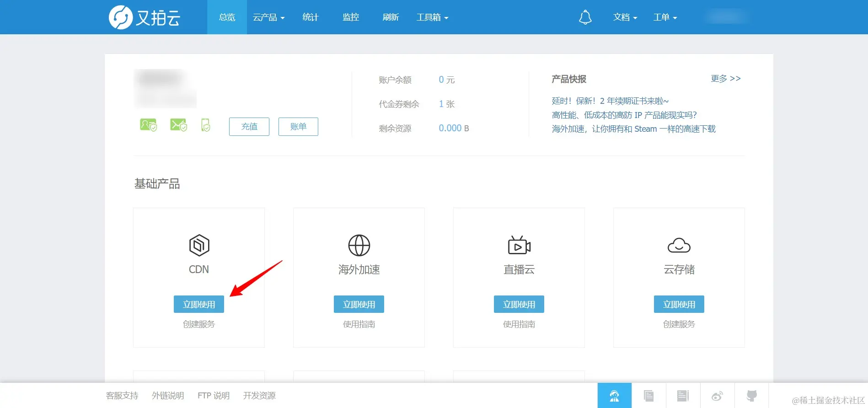Click 立即使用 under 海外加速

[359, 304]
